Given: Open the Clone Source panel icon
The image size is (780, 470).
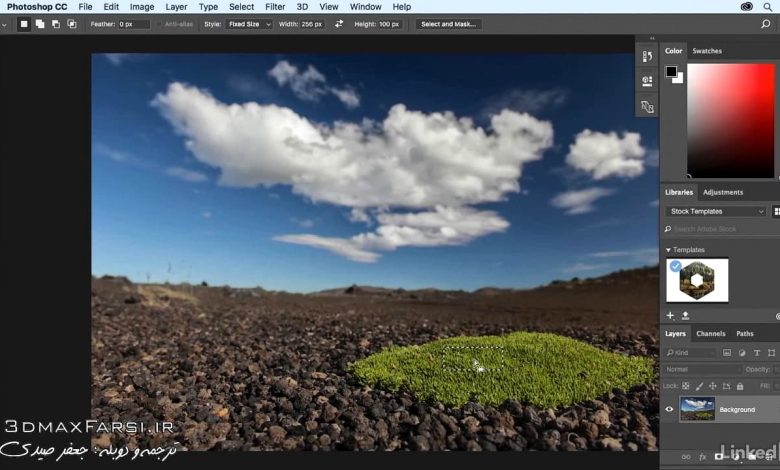Looking at the screenshot, I should click(647, 106).
